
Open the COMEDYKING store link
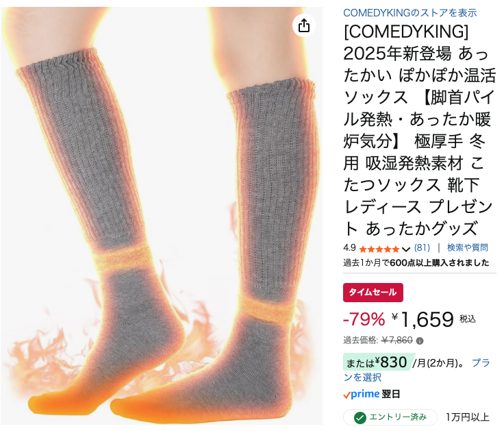point(409,13)
